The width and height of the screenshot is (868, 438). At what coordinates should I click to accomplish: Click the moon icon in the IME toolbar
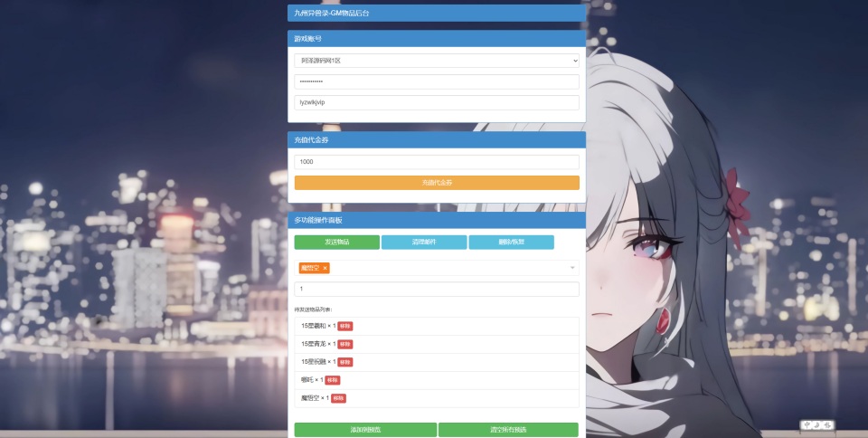pos(816,425)
